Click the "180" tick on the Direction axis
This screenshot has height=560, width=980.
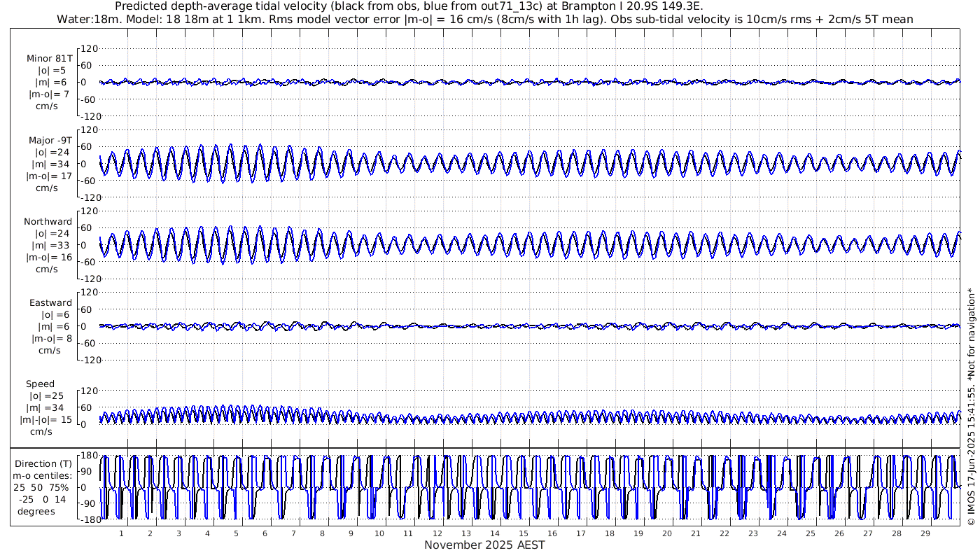88,456
